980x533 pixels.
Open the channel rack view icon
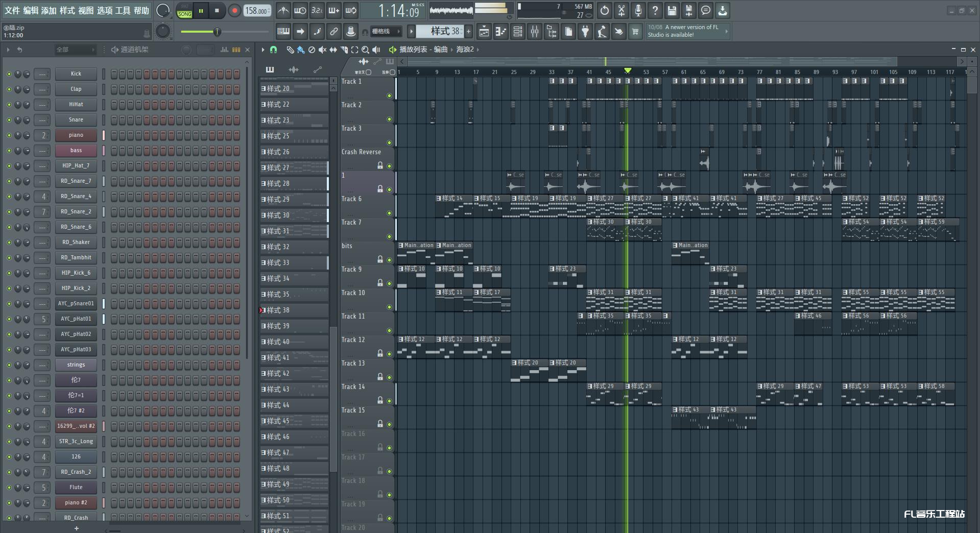[x=518, y=32]
